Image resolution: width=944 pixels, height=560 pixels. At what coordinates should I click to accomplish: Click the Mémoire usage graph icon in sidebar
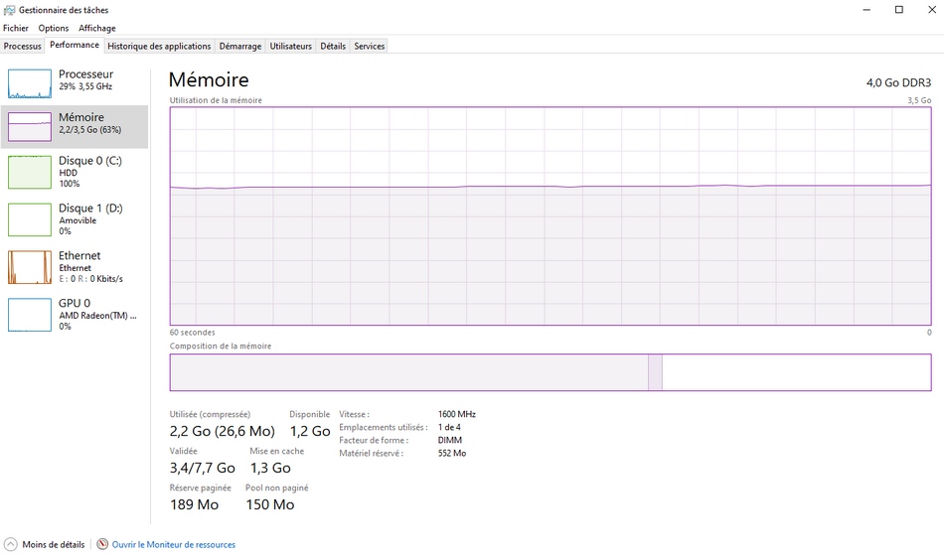tap(29, 126)
